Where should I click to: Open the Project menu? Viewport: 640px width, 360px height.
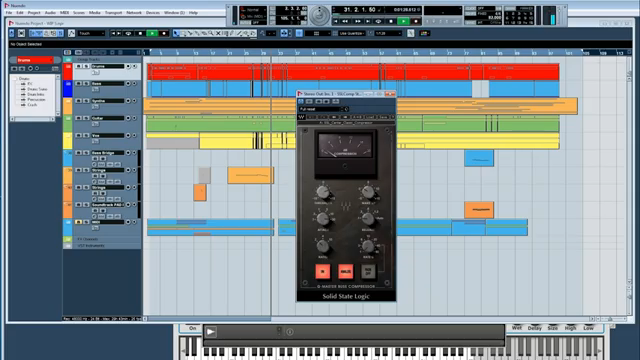pos(34,13)
